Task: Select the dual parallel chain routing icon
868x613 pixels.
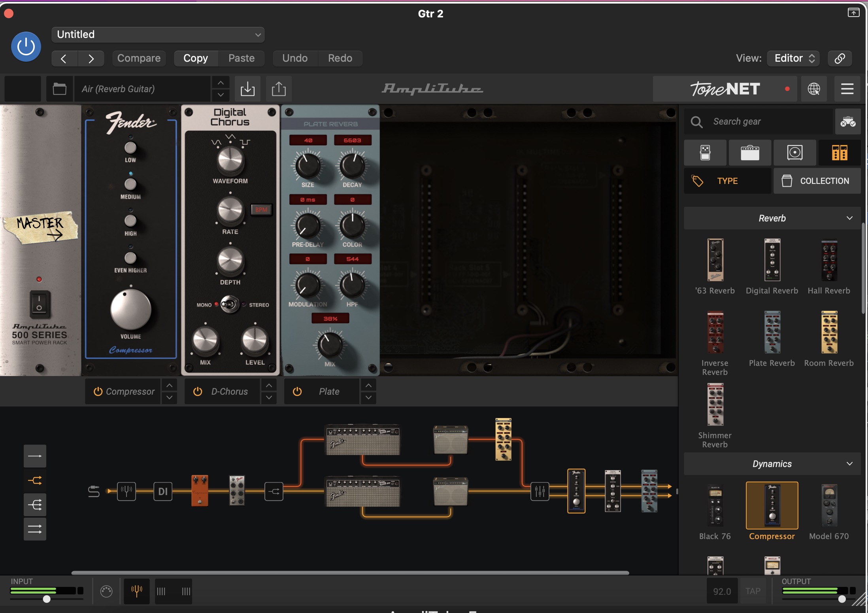Action: click(x=35, y=529)
